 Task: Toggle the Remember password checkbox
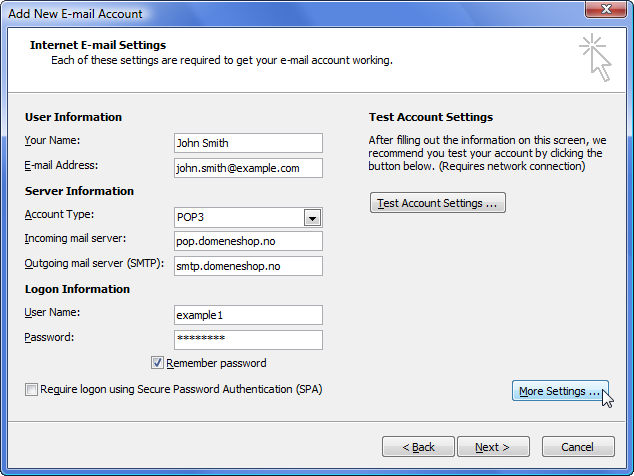coord(157,363)
